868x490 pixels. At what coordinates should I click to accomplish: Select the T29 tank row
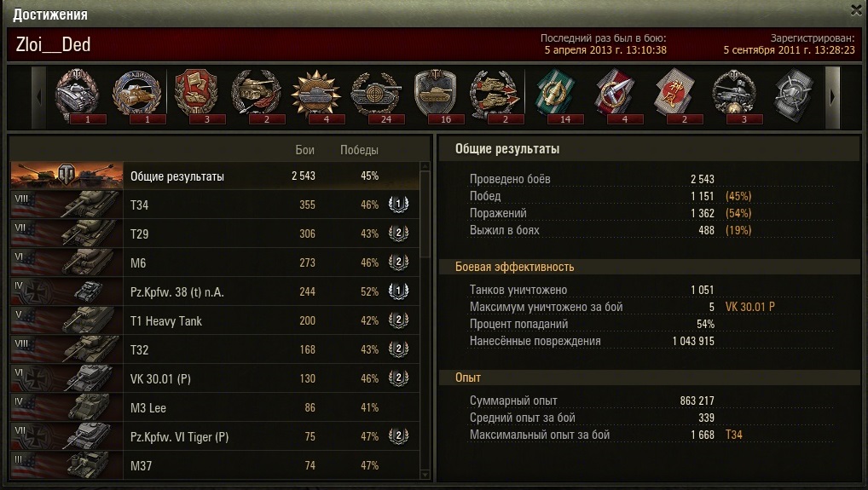(x=215, y=233)
